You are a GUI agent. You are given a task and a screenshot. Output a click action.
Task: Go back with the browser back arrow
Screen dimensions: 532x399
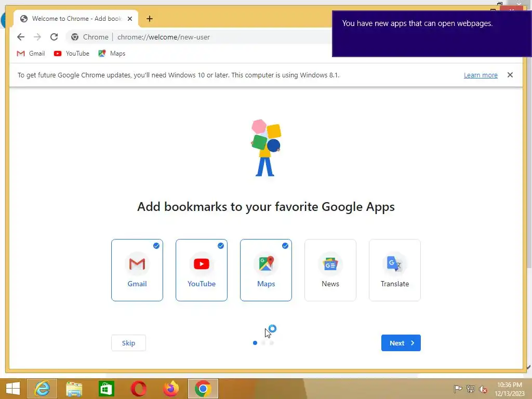tap(21, 37)
